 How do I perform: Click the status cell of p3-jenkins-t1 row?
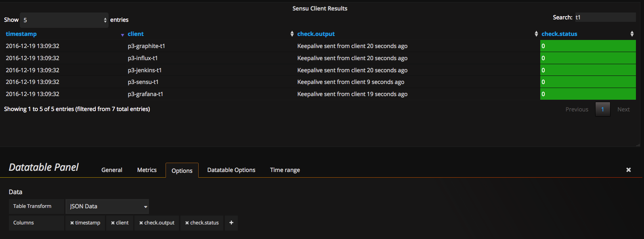point(588,70)
